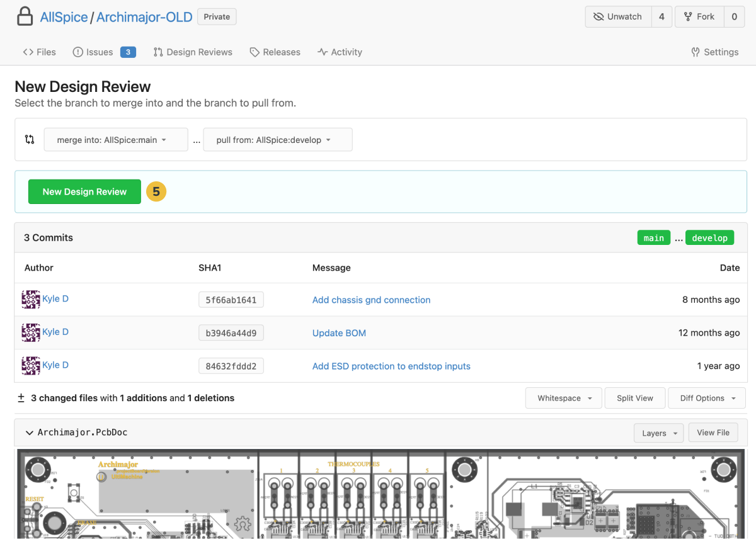
Task: Click the private repository lock icon
Action: [25, 17]
